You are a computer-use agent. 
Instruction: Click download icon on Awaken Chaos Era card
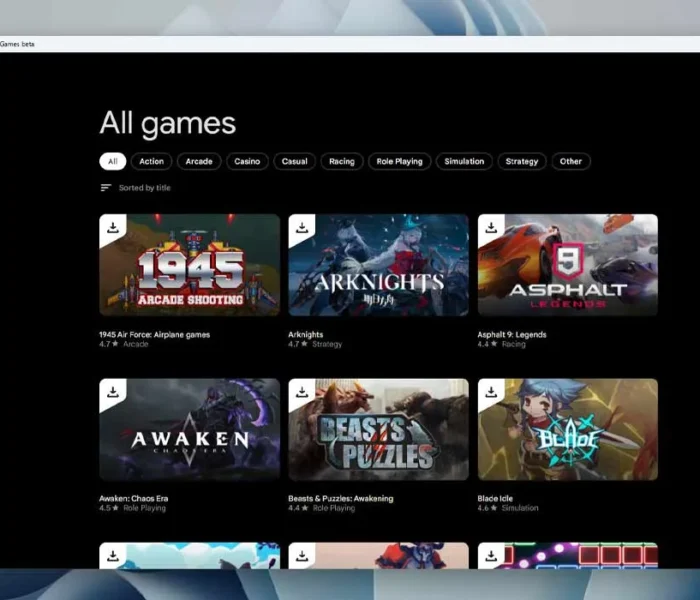113,392
